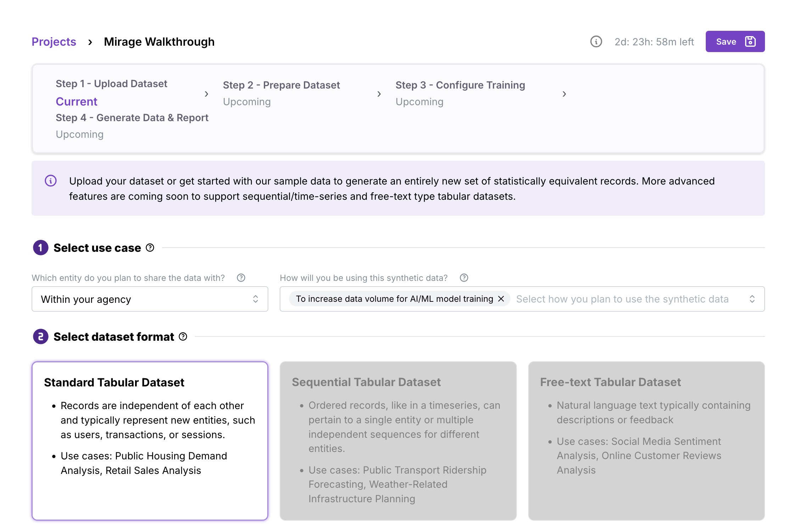Click the info icon in the purple banner
799x532 pixels.
[51, 181]
